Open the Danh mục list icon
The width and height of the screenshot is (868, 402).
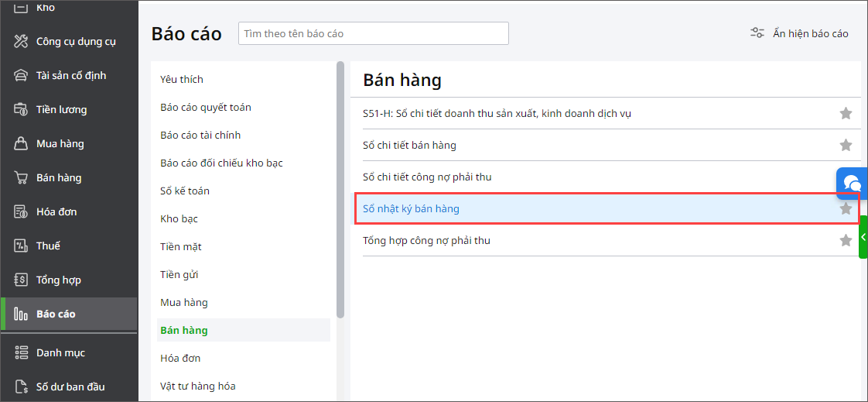[22, 352]
